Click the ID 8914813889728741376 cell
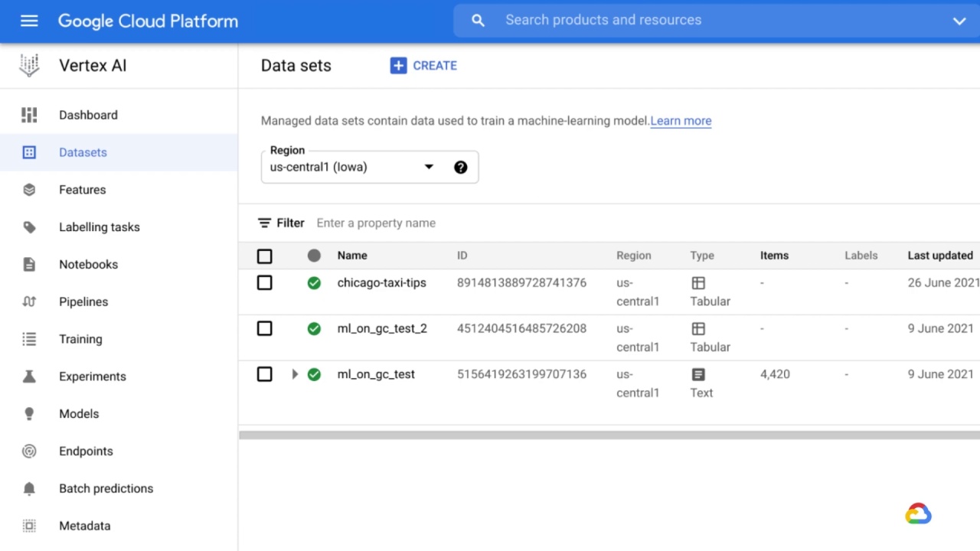Screen dimensions: 980x551 tap(521, 283)
